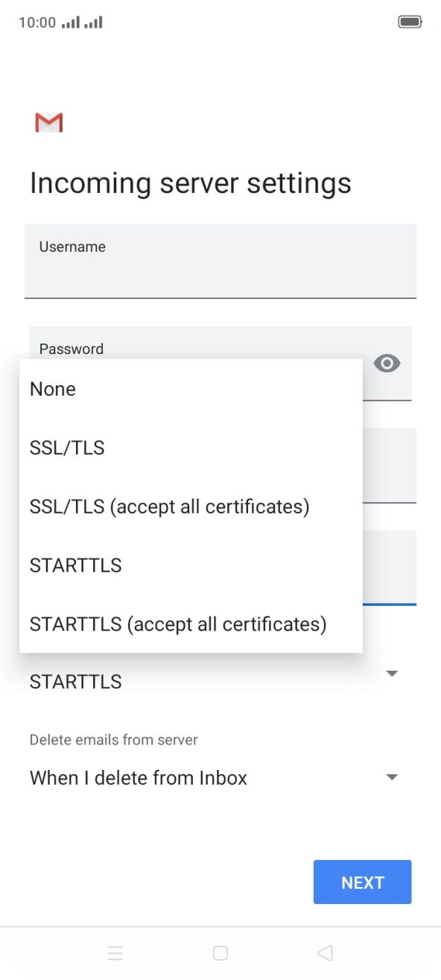The image size is (441, 980).
Task: Click the Username input field
Action: [x=220, y=261]
